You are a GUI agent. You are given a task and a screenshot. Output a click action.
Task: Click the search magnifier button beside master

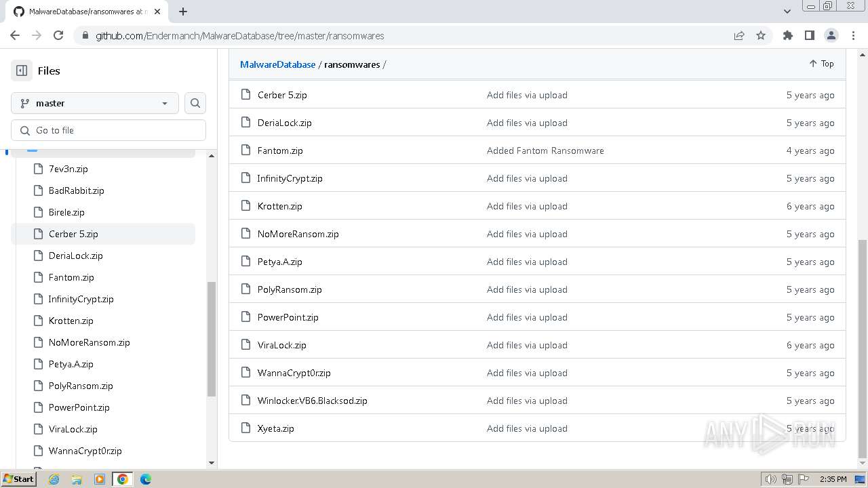(195, 103)
